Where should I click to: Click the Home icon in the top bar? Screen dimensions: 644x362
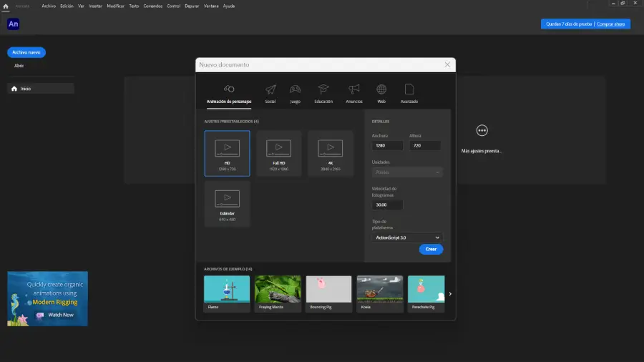point(6,6)
